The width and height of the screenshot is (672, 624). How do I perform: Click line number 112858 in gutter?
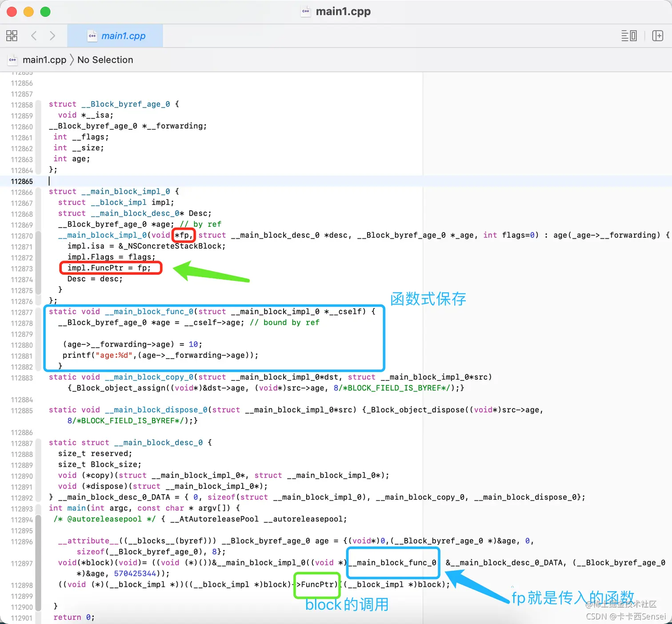[22, 105]
